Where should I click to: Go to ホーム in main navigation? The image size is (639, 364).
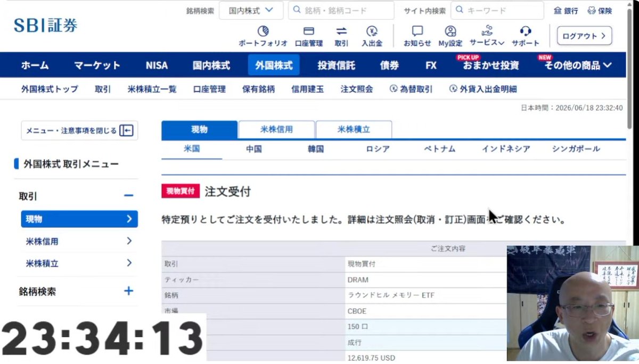(x=35, y=65)
